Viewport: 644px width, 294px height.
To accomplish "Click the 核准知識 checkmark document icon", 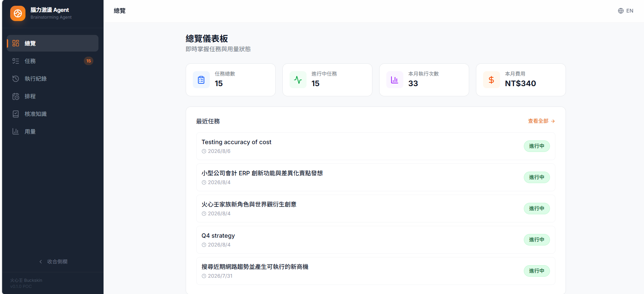I will click(x=16, y=114).
